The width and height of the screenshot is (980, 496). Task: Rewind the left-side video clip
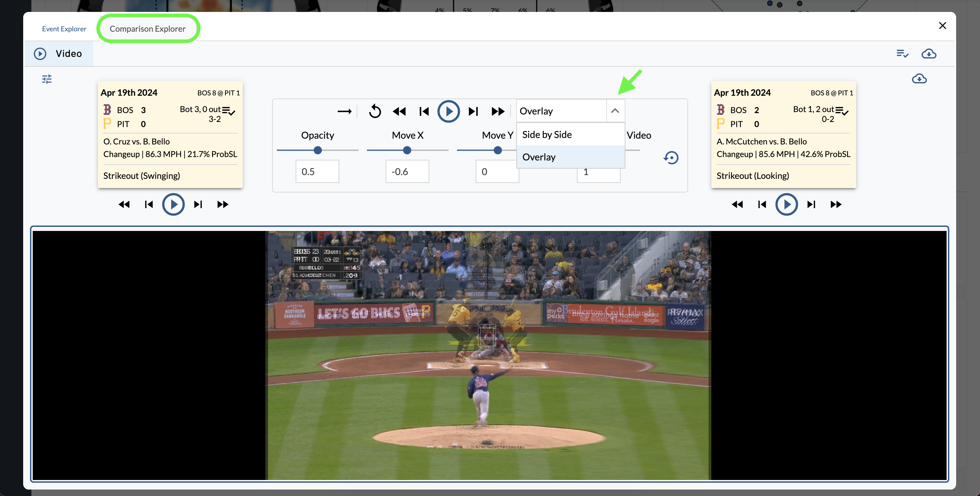coord(124,204)
